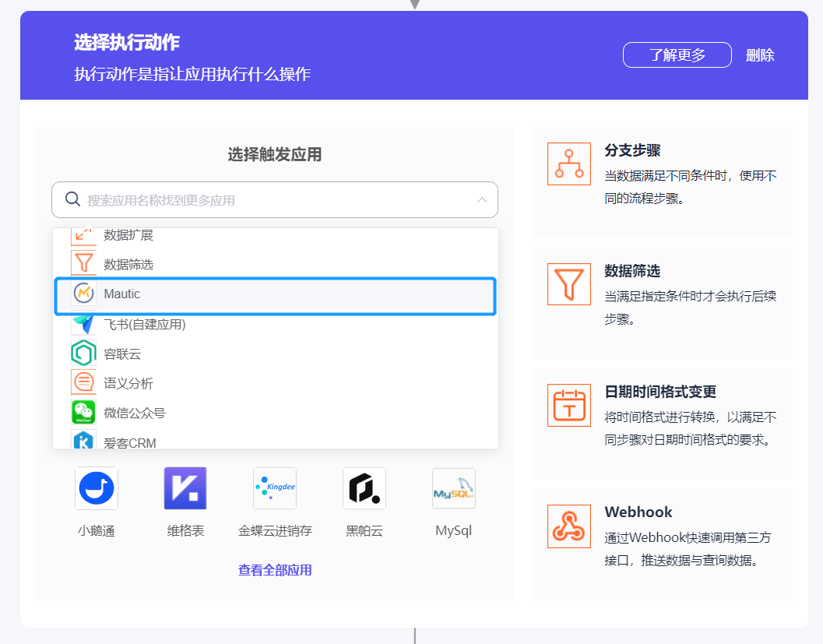Select the 黑帕云 app icon
This screenshot has width=823, height=644.
364,488
